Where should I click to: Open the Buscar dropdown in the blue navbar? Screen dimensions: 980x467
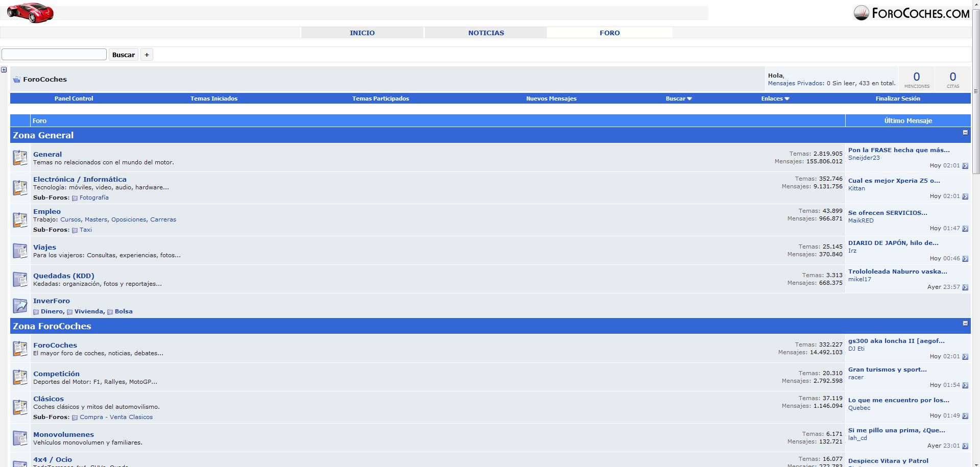coord(679,99)
